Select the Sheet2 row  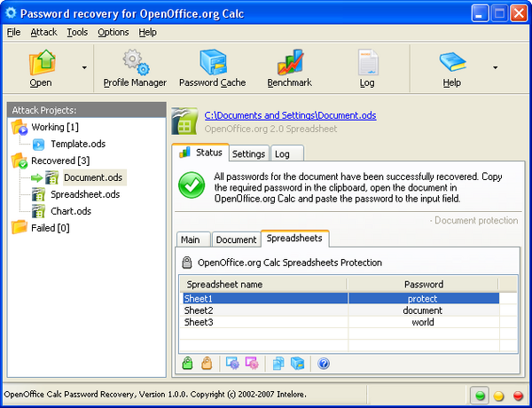pos(340,310)
